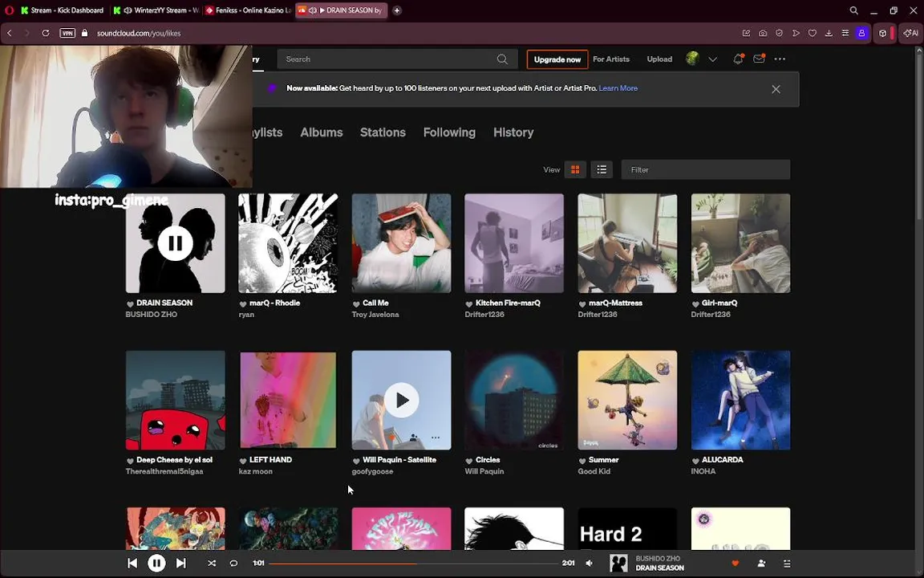The image size is (924, 578).
Task: Expand the profile dropdown chevron
Action: 712,59
